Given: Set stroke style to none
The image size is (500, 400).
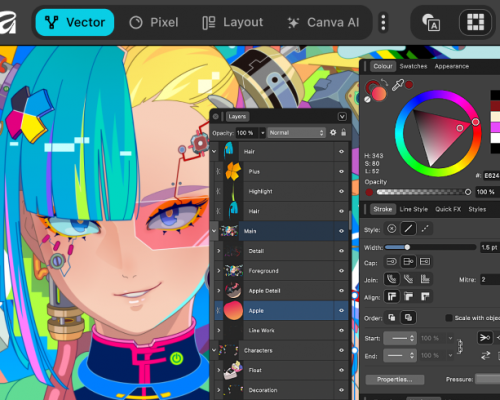Looking at the screenshot, I should [x=392, y=229].
